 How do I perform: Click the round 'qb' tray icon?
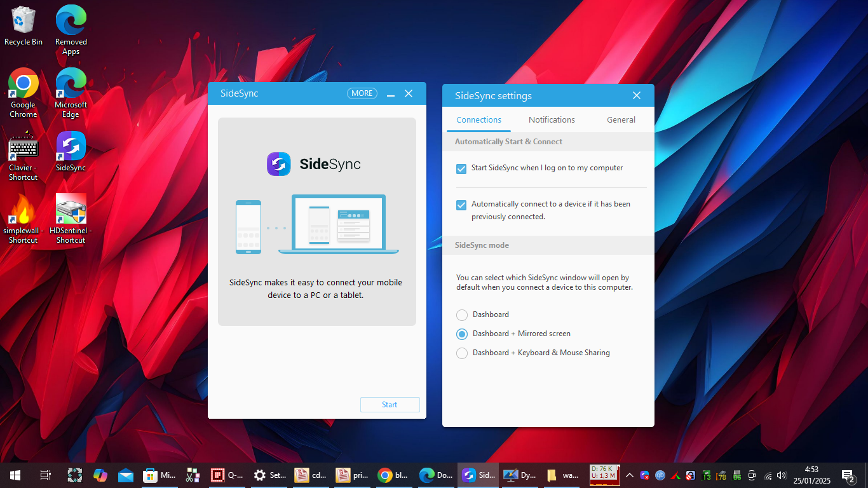[x=660, y=475]
